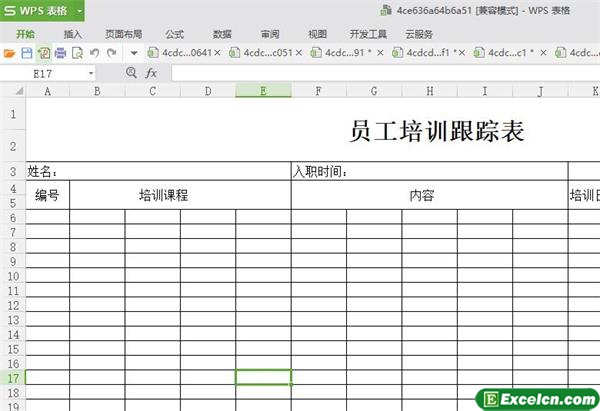Save the workbook with the floppy disk icon

[27, 52]
